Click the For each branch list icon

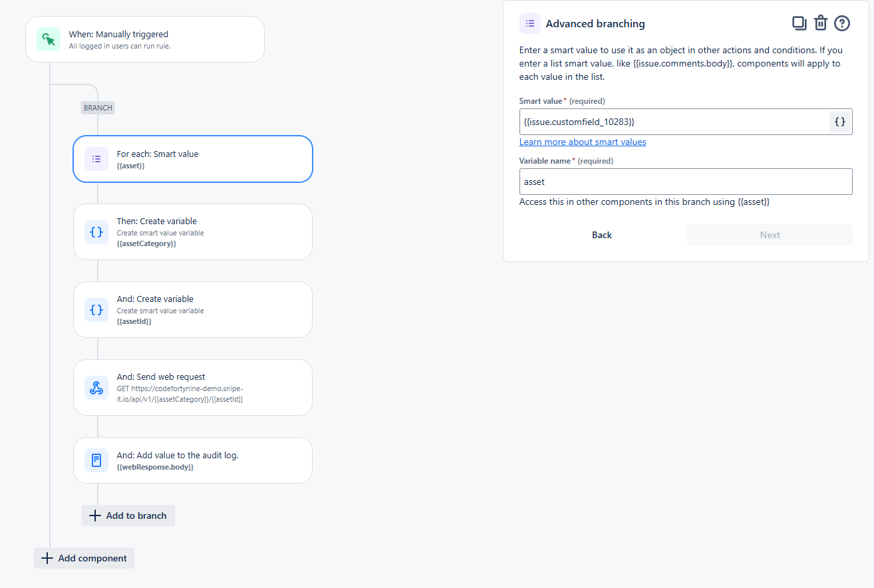coord(96,159)
